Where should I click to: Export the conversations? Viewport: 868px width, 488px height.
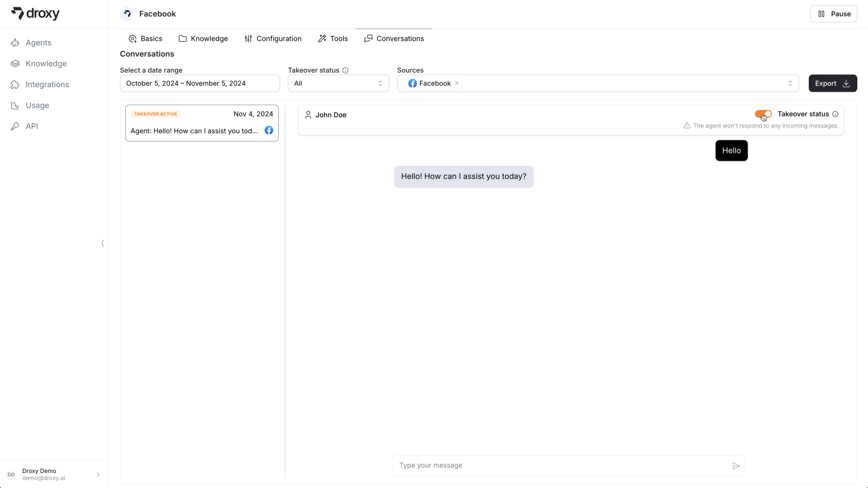point(833,84)
